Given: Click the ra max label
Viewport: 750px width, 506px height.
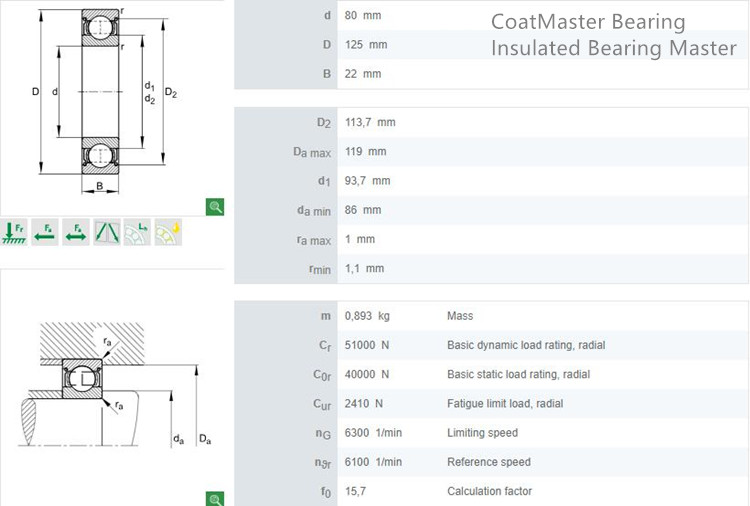Looking at the screenshot, I should tap(314, 240).
